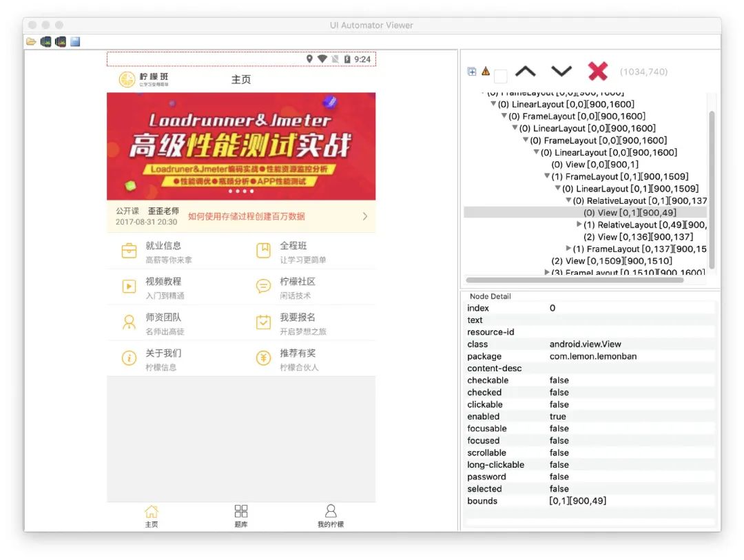Toggle NAF nodes warning triangle icon
Screen dimensions: 744x560
pyautogui.click(x=486, y=71)
